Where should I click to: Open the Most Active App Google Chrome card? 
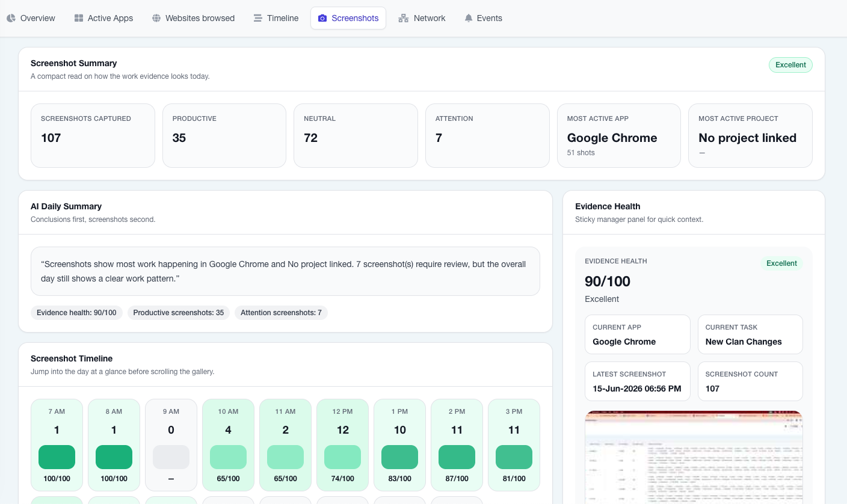pos(619,135)
